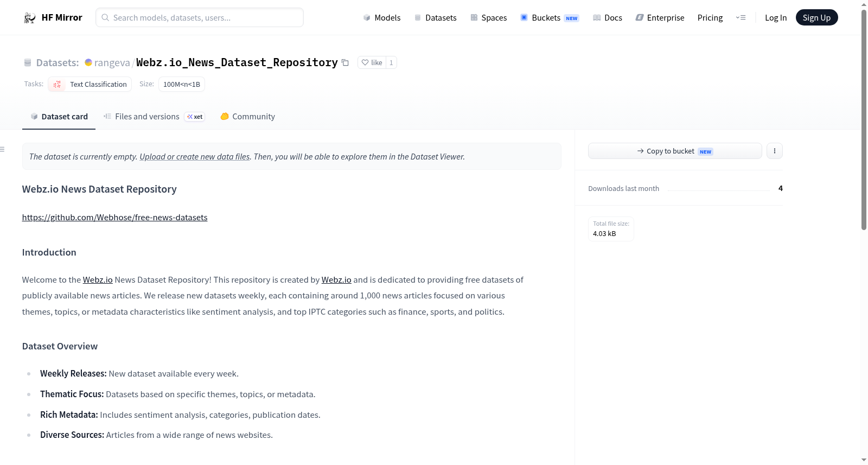Click the 100M<n<1B size tag
This screenshot has width=868, height=465.
coord(182,84)
